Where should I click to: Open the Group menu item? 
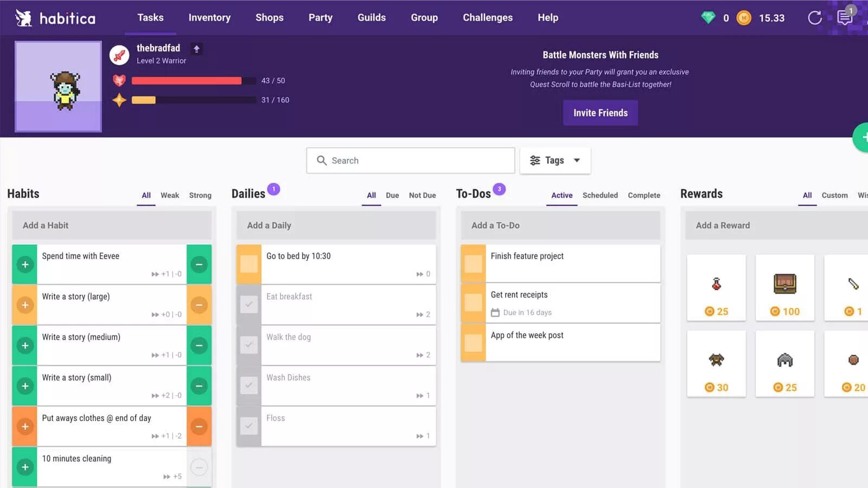click(x=424, y=17)
